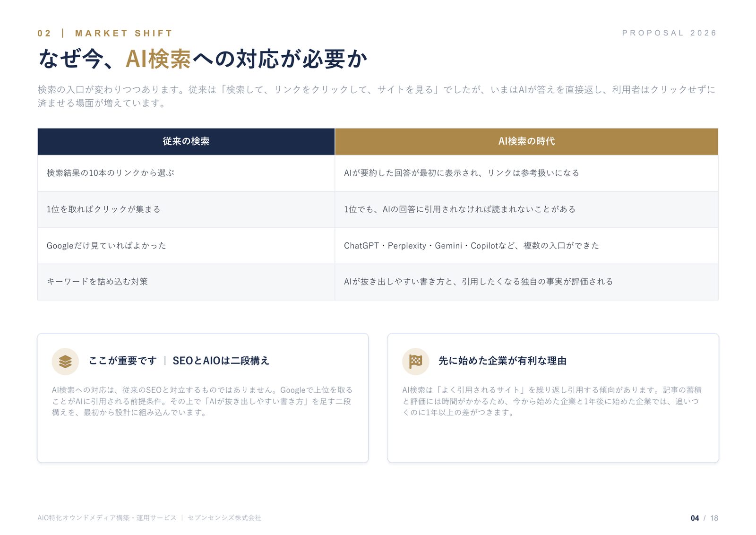Click the stacked layers icon in the SEO card

(65, 362)
